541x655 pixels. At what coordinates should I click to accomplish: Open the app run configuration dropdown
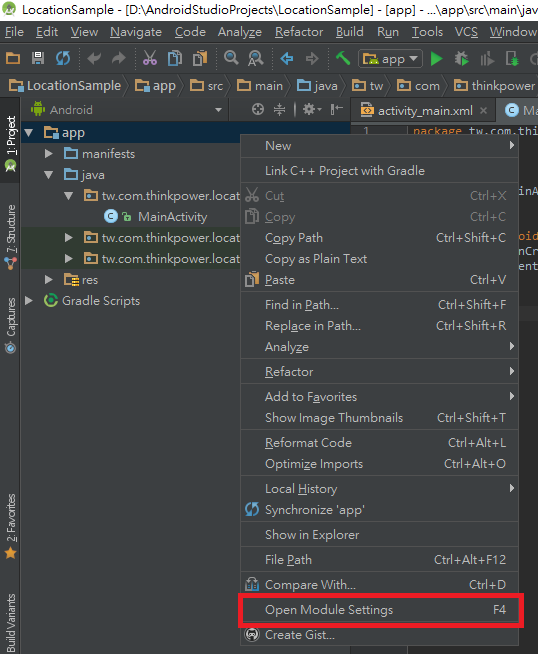click(x=390, y=59)
